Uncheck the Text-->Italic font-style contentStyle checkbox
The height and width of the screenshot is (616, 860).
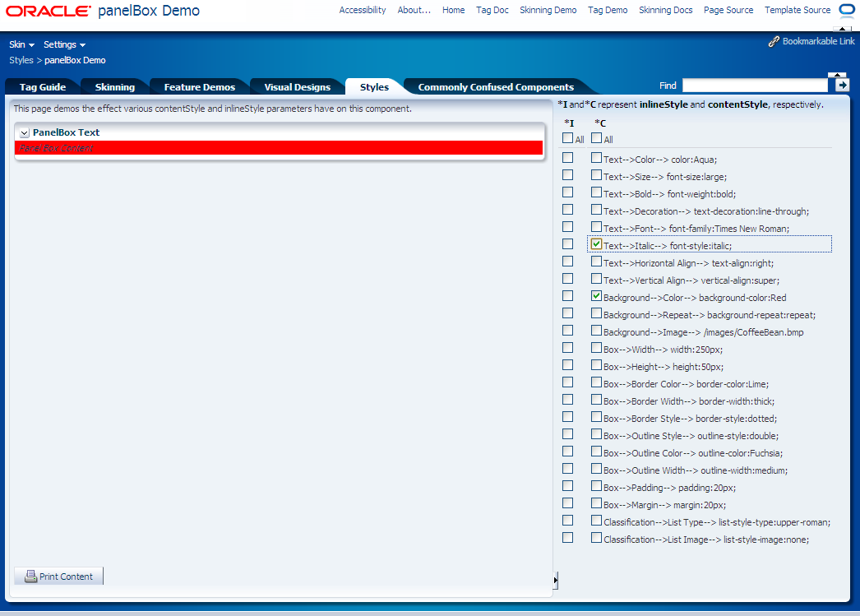pyautogui.click(x=596, y=243)
